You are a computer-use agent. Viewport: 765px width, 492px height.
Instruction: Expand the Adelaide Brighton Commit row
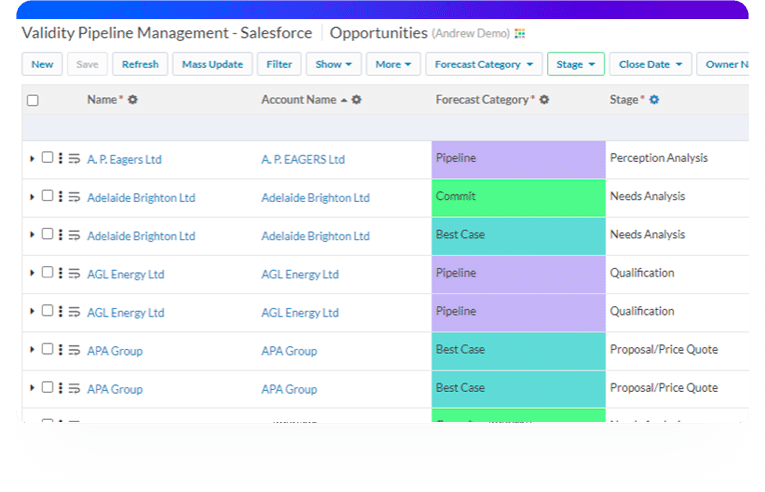[x=32, y=197]
